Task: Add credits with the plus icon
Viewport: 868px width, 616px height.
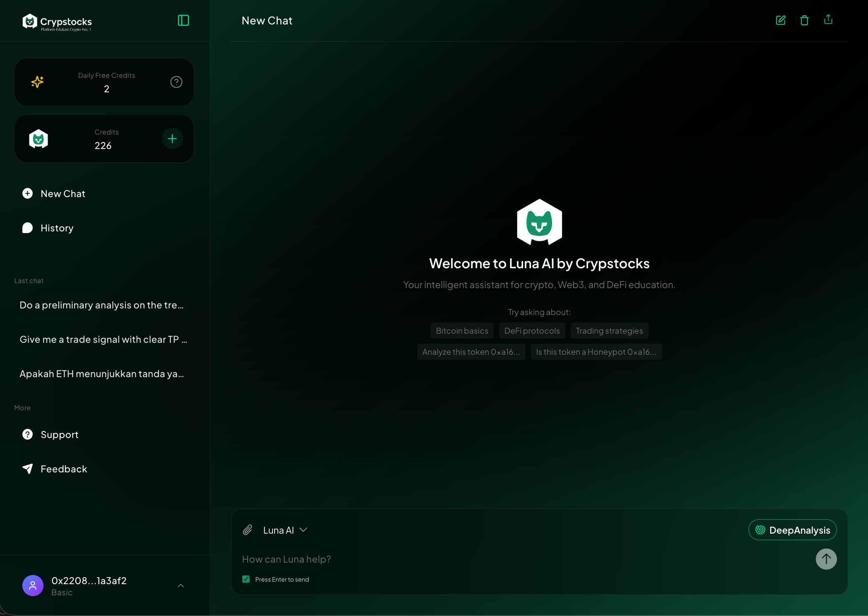Action: 172,138
